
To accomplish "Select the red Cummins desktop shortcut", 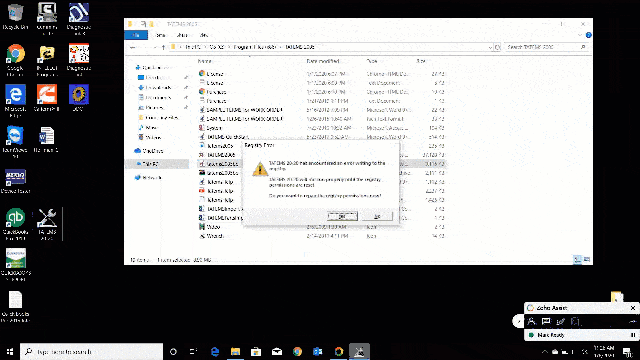I will pos(47,98).
